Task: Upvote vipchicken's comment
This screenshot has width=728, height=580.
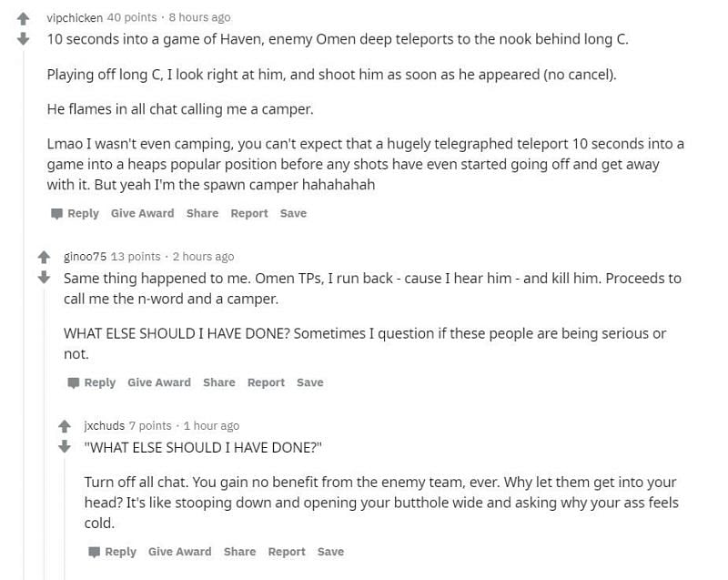Action: coord(24,18)
